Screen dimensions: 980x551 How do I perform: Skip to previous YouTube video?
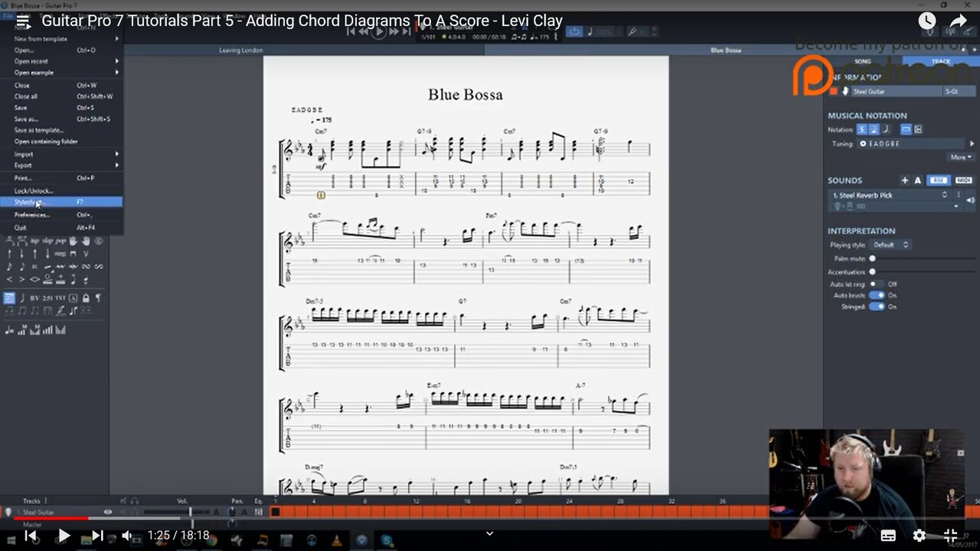31,536
